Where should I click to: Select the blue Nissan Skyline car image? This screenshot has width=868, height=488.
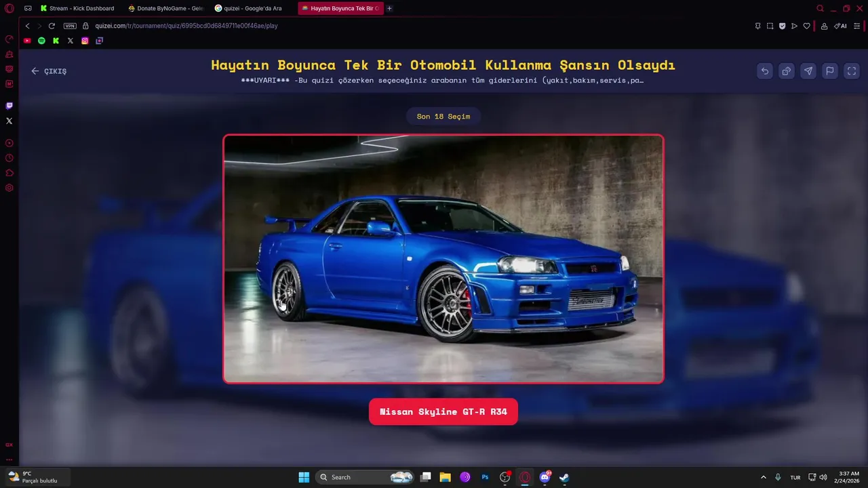click(443, 259)
